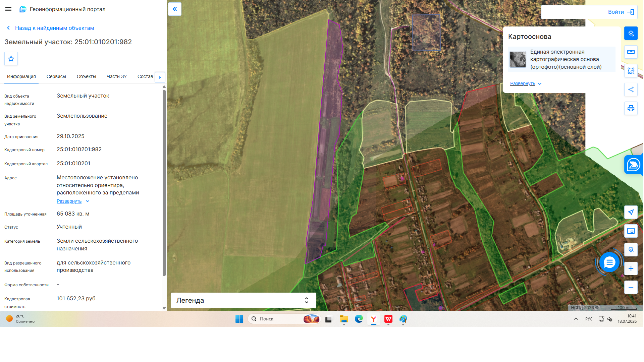Screen dimensions: 644x362
Task: Add parcel to favorites with star icon
Action: point(11,59)
